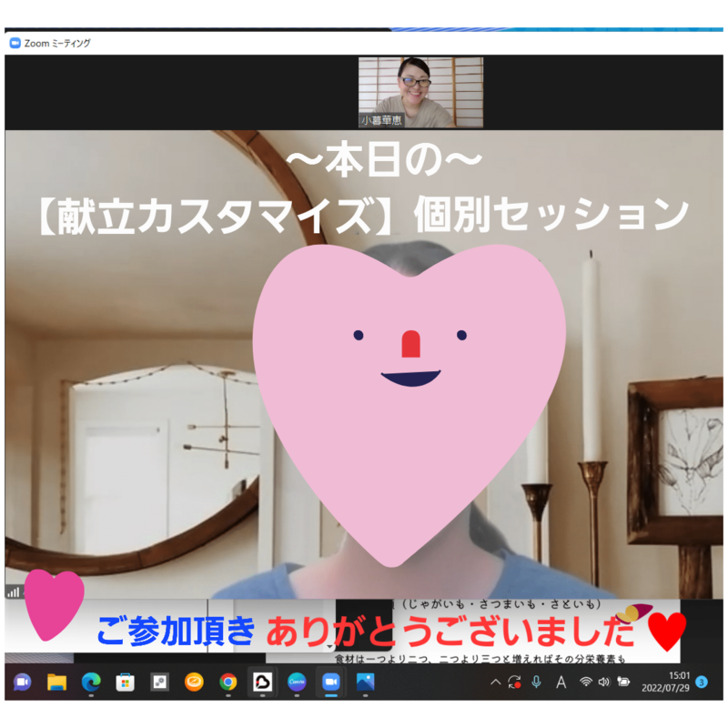This screenshot has width=728, height=728.
Task: Click the Zoom logo in title bar
Action: click(x=15, y=43)
